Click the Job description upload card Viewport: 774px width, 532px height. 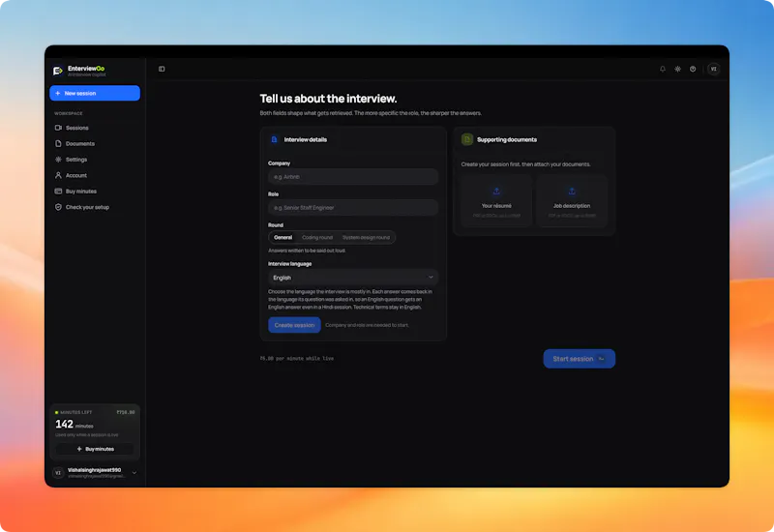572,201
